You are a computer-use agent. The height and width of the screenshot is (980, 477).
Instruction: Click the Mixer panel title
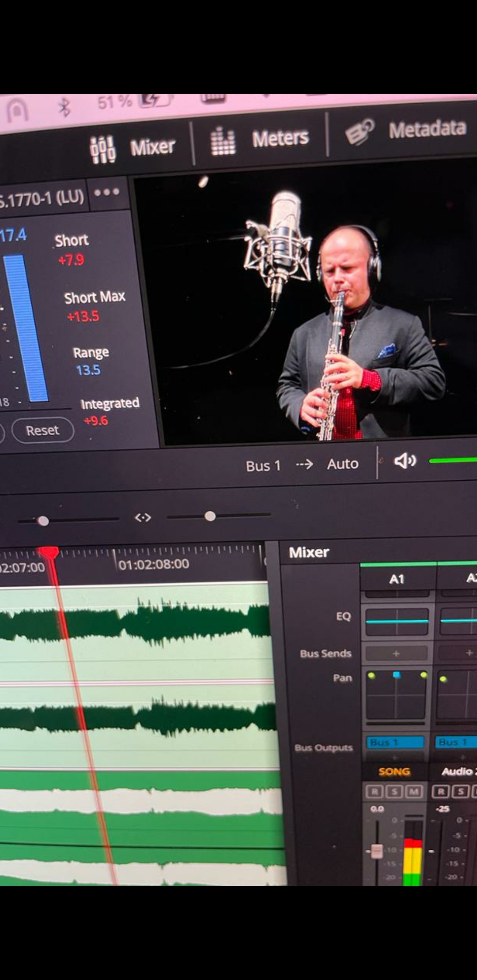(309, 552)
